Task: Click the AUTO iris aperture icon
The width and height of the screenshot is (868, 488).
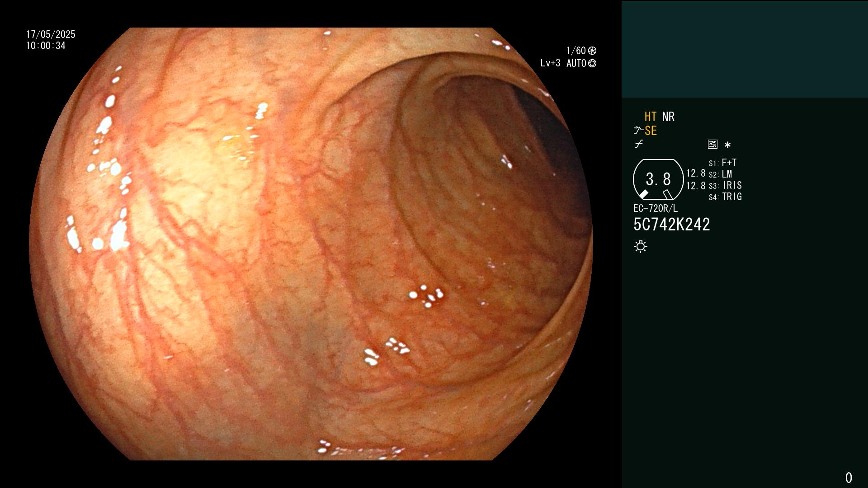Action: tap(592, 63)
